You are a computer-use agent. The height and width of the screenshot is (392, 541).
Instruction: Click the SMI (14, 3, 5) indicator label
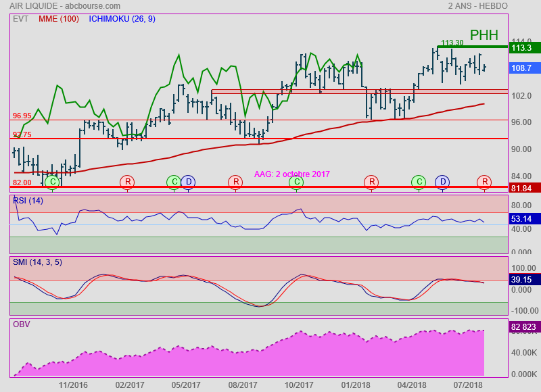(x=38, y=262)
